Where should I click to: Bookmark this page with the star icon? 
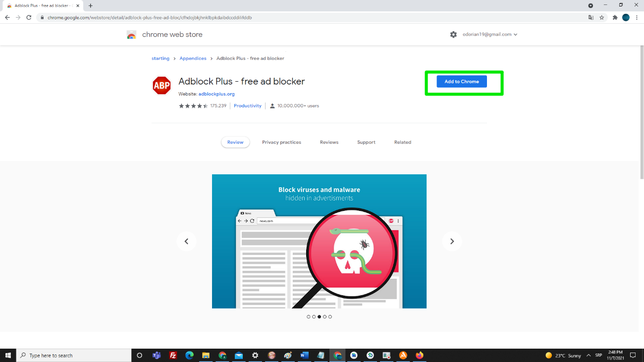[x=602, y=17]
